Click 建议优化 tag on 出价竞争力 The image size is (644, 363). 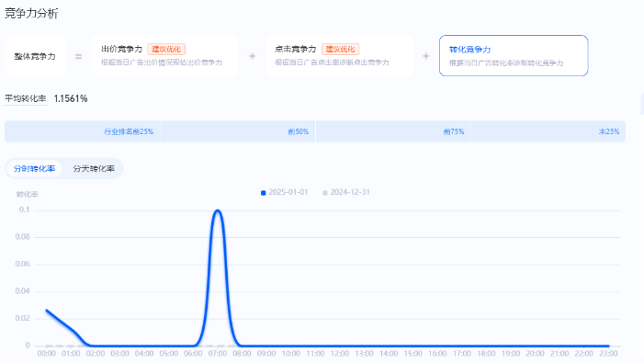tap(166, 50)
